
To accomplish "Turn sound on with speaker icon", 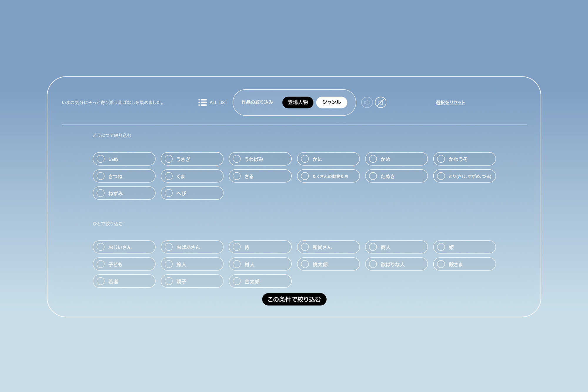I will [367, 102].
